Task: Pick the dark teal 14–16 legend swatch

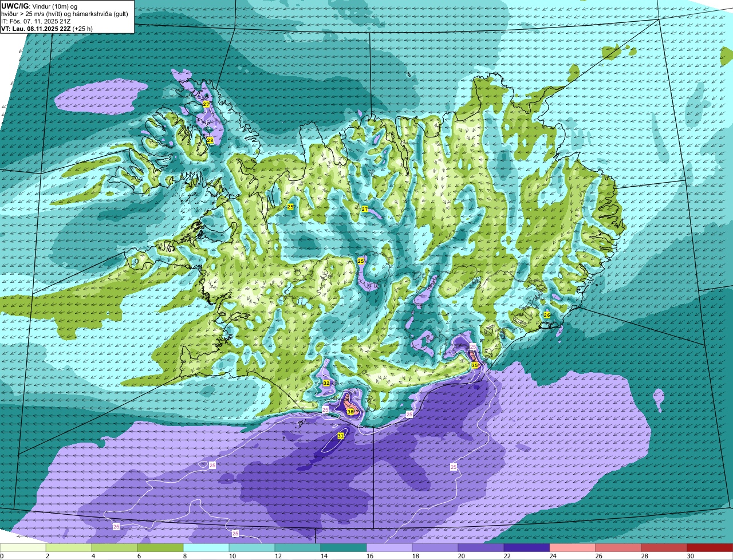Action: [x=344, y=548]
